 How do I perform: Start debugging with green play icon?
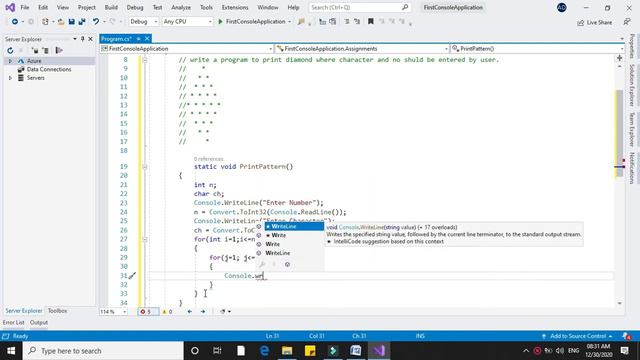point(220,22)
